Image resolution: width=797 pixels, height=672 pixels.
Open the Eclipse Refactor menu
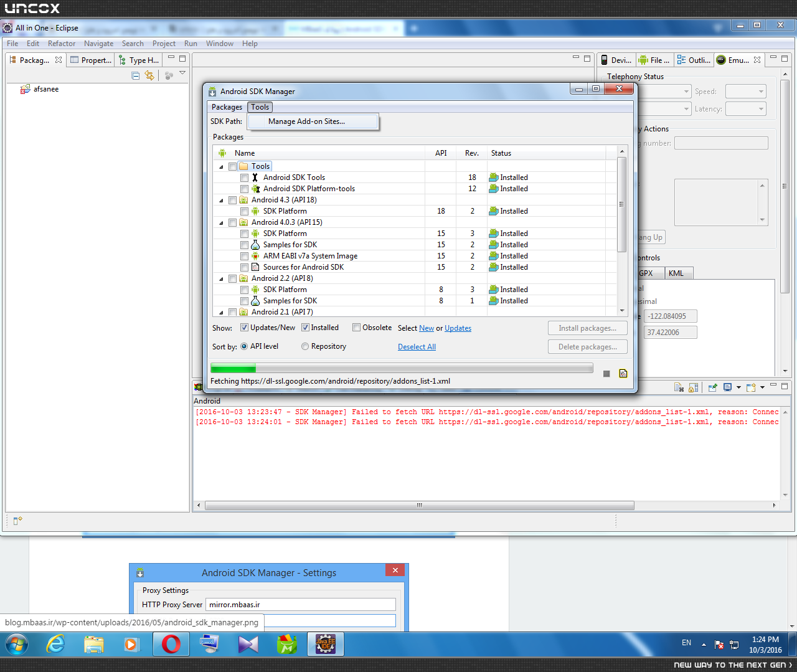click(62, 44)
